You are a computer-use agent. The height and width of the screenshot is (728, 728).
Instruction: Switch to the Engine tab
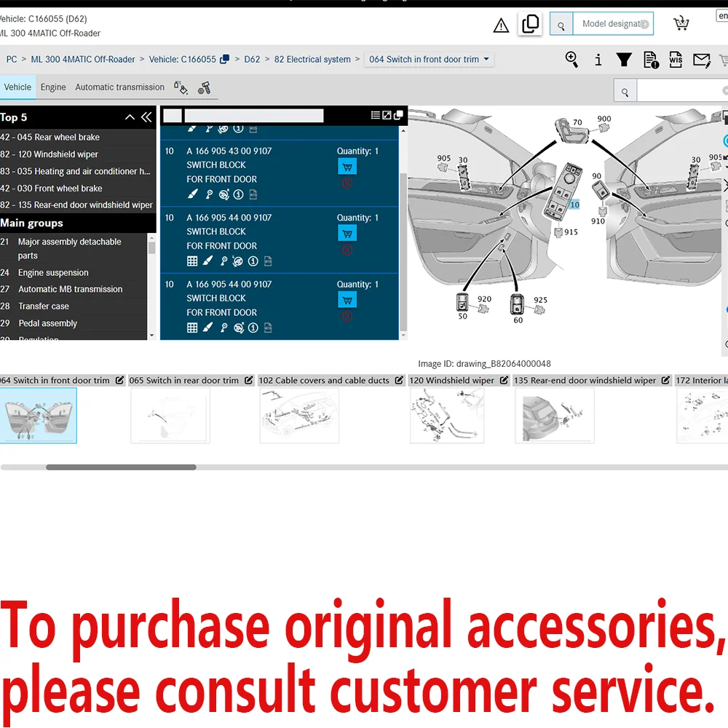[x=53, y=87]
